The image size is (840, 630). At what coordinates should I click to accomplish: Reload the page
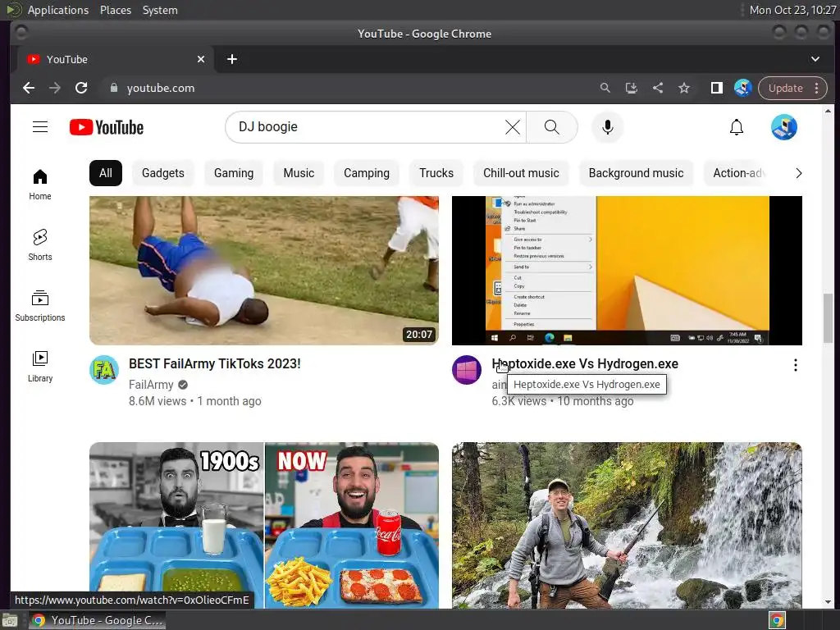(81, 88)
